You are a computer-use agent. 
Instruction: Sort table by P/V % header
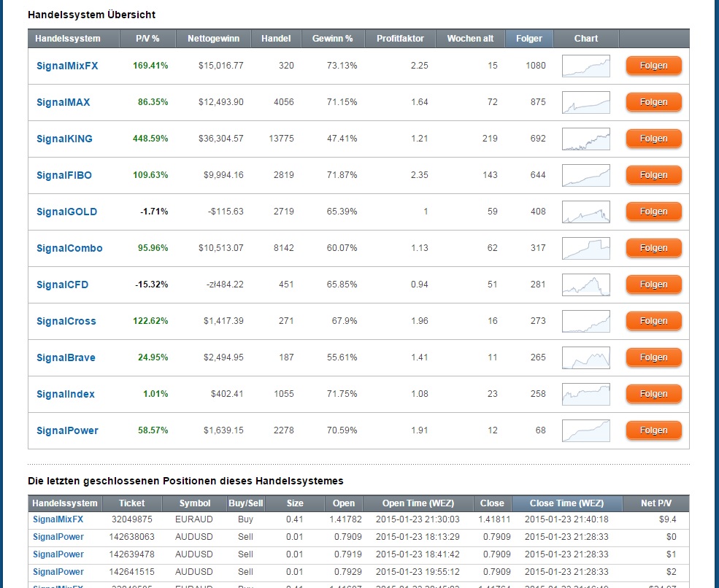(x=147, y=39)
